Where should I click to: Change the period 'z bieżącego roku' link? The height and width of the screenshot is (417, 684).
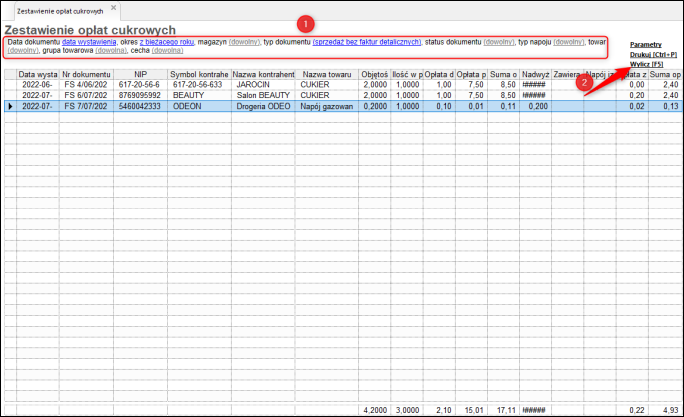pos(167,42)
